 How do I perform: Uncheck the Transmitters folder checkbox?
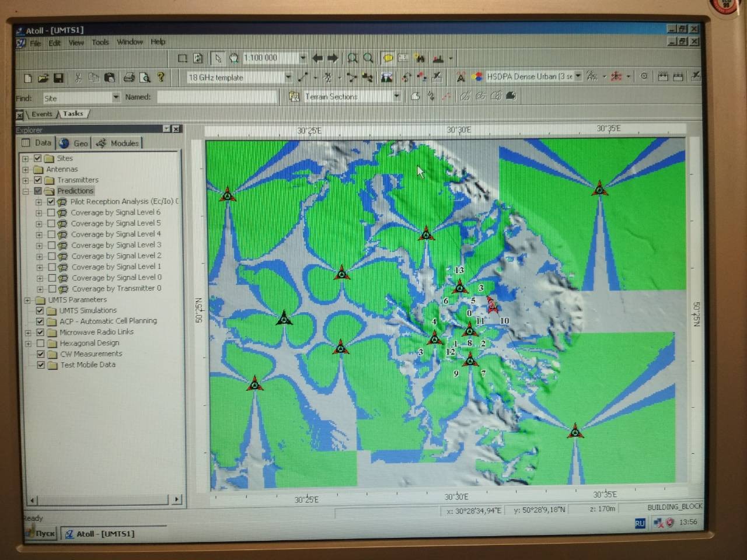[x=38, y=180]
